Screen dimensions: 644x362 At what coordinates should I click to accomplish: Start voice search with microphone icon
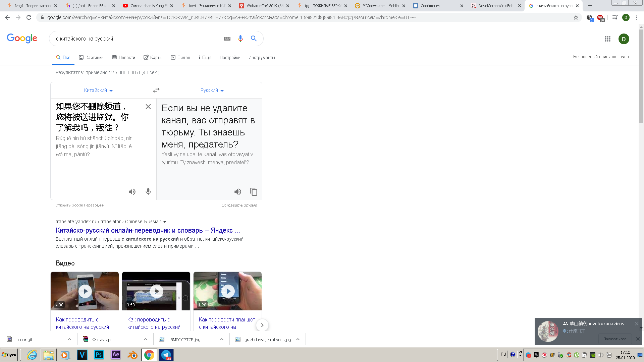pyautogui.click(x=240, y=39)
